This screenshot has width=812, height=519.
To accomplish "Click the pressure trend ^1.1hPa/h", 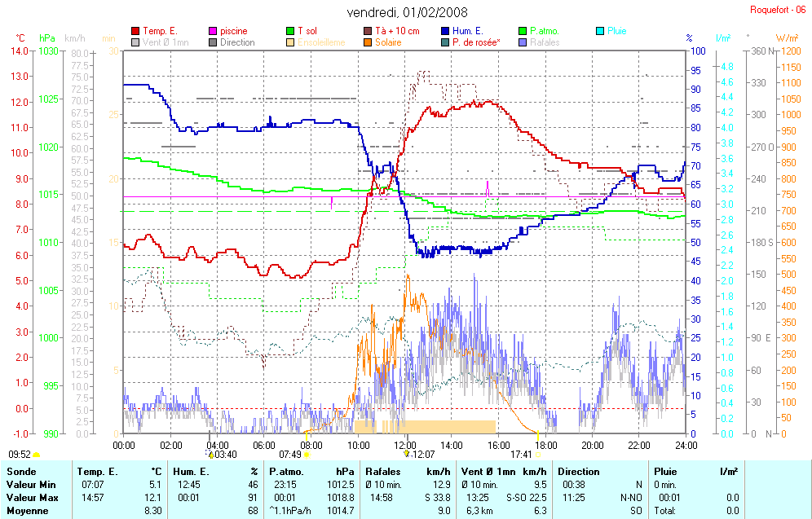I will (x=290, y=511).
